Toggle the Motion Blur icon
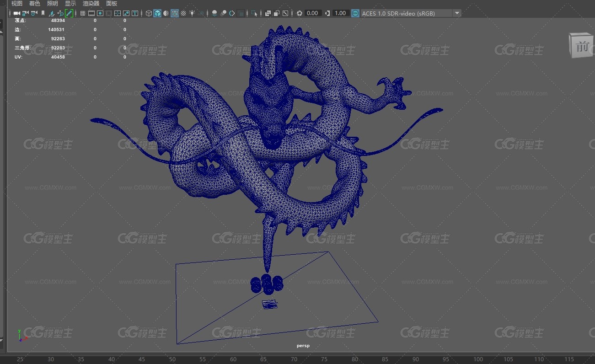The width and height of the screenshot is (595, 364). pos(223,13)
